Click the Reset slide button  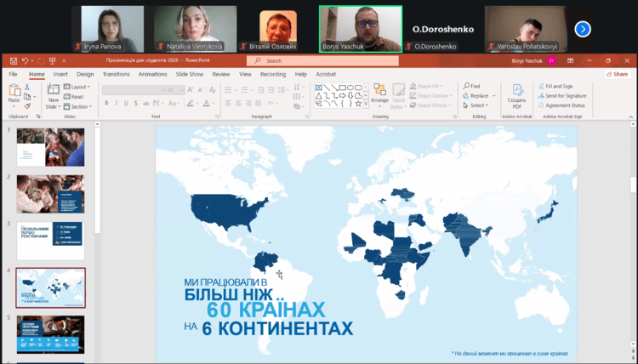(77, 96)
